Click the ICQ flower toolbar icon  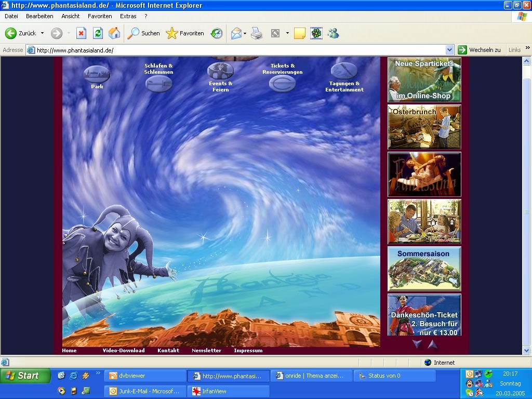click(316, 33)
